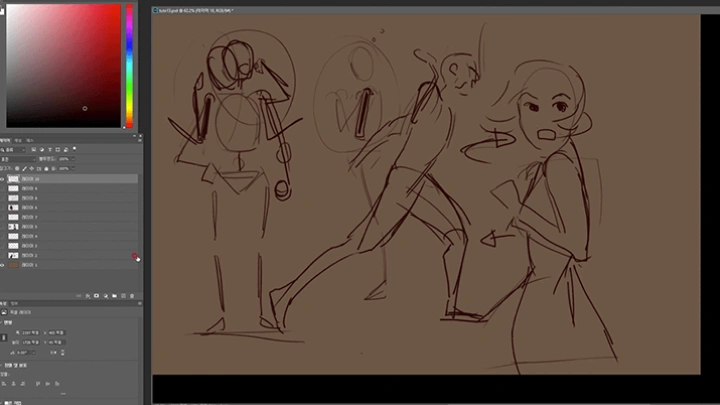The image size is (720, 405).
Task: Collapse the Layers panel group to icons
Action: [x=134, y=136]
